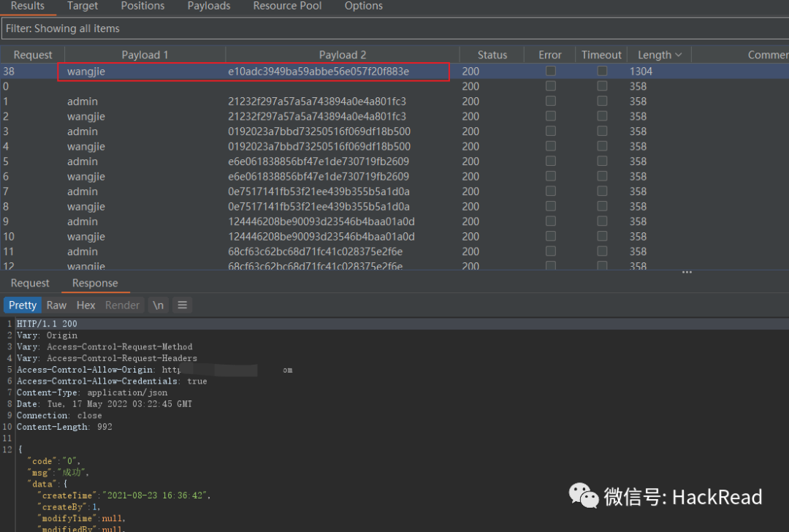789x532 pixels.
Task: Switch to the Positions tab
Action: coord(142,6)
